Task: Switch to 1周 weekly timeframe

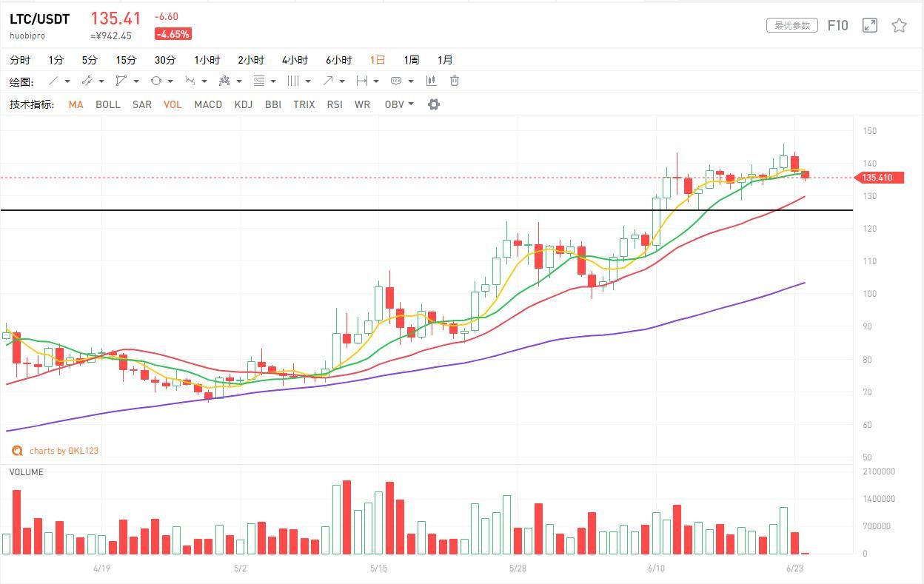Action: click(x=412, y=60)
